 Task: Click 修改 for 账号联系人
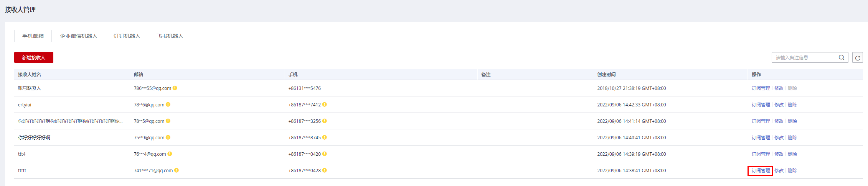(x=779, y=88)
